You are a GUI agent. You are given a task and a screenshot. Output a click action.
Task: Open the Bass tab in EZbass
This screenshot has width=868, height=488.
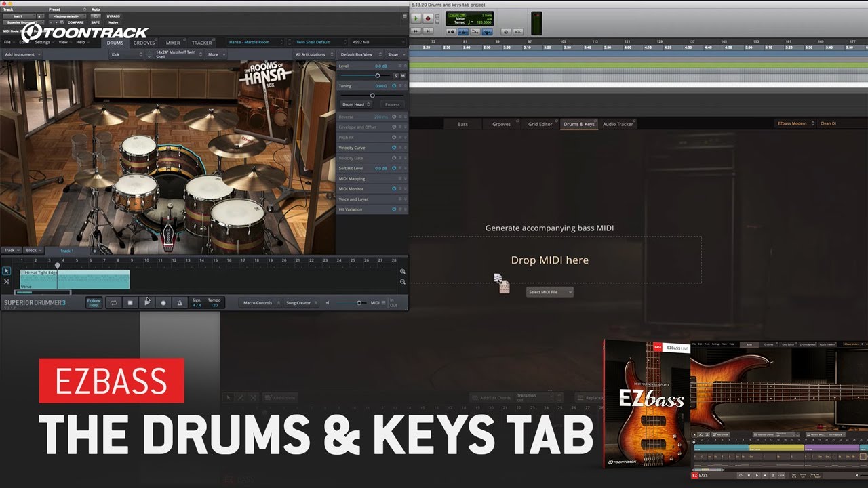[462, 124]
